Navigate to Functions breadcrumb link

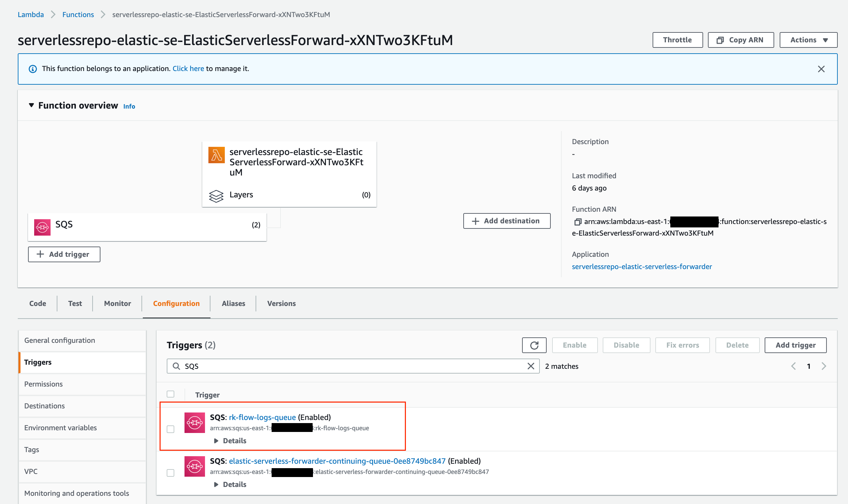[78, 15]
